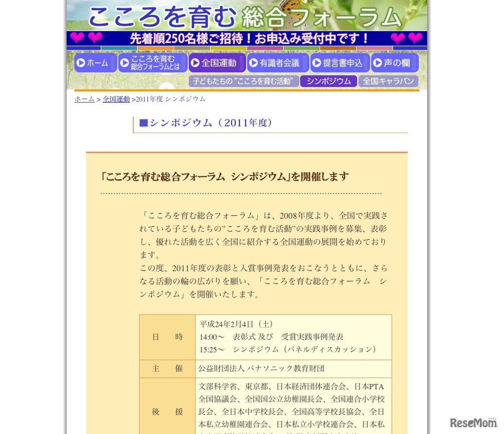Screen dimensions: 504x434
Task: Open the 有識者会議 navigation button
Action: [x=278, y=63]
